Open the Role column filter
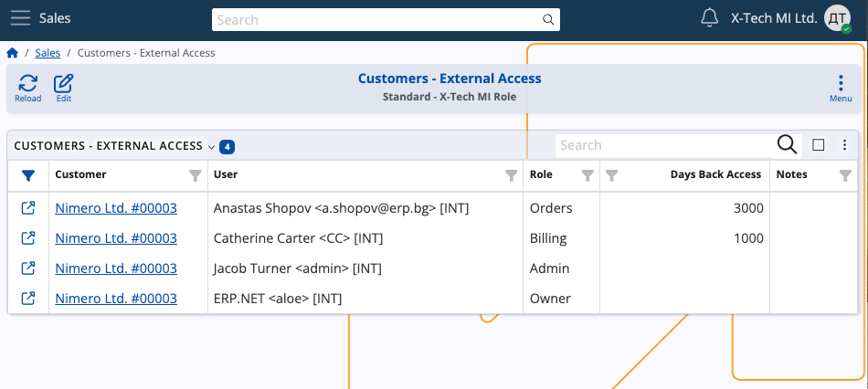 point(587,175)
